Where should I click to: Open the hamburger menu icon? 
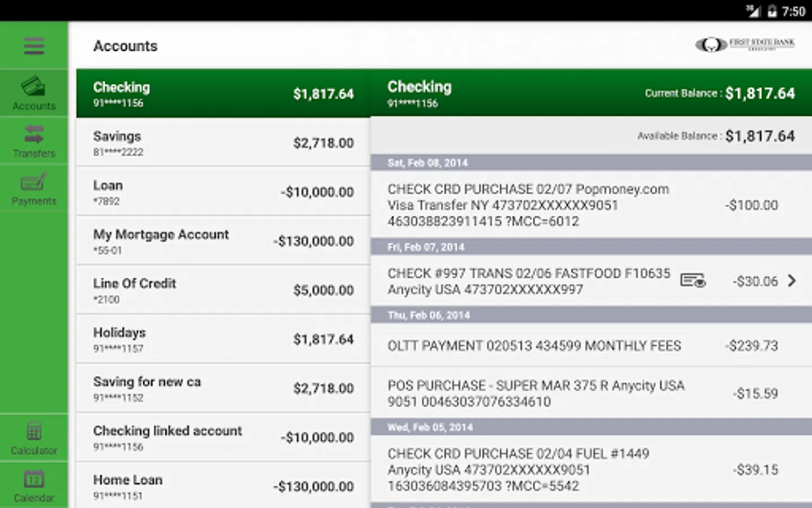(x=34, y=46)
